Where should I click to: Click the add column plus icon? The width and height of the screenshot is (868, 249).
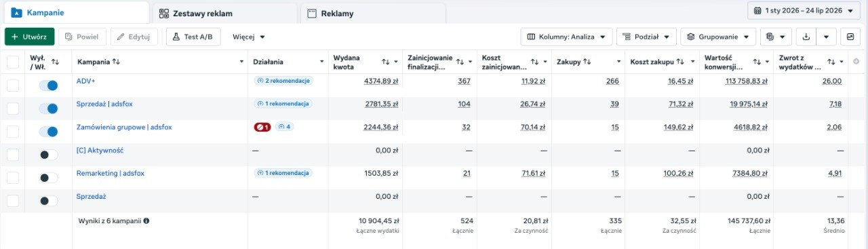click(x=856, y=62)
